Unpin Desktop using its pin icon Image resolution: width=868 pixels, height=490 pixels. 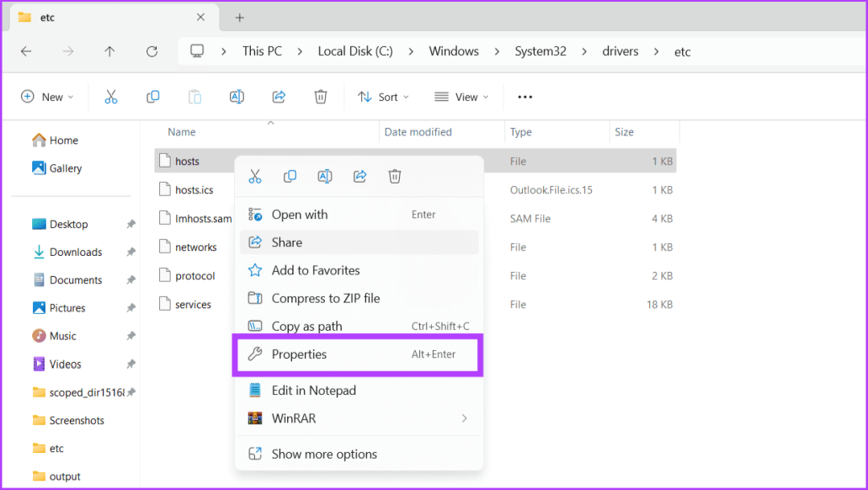tap(130, 224)
